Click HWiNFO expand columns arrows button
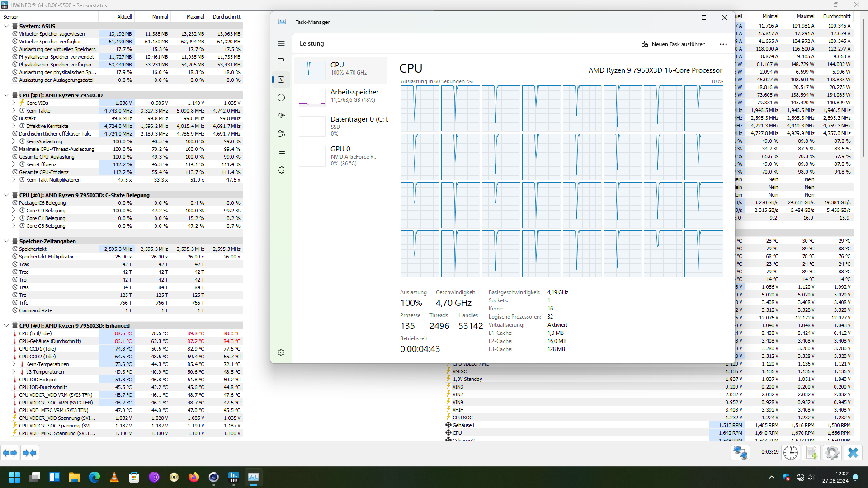Screen dimensions: 868x488 pyautogui.click(x=10, y=453)
